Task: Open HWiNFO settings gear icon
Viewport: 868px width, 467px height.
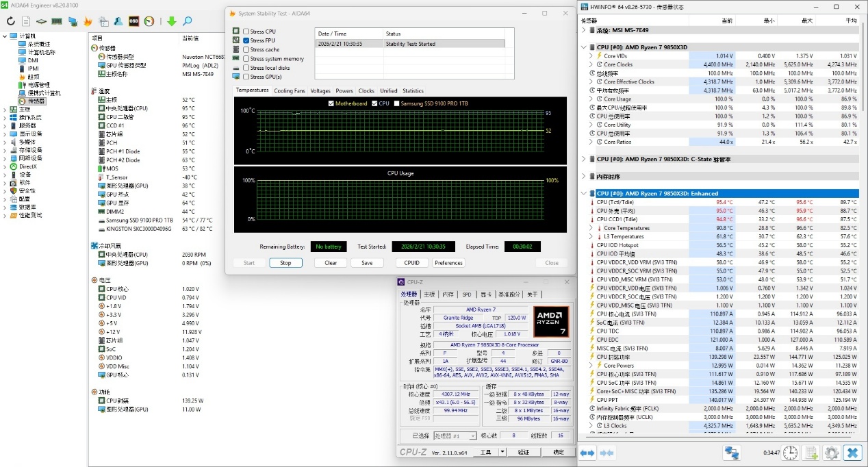Action: tap(832, 453)
